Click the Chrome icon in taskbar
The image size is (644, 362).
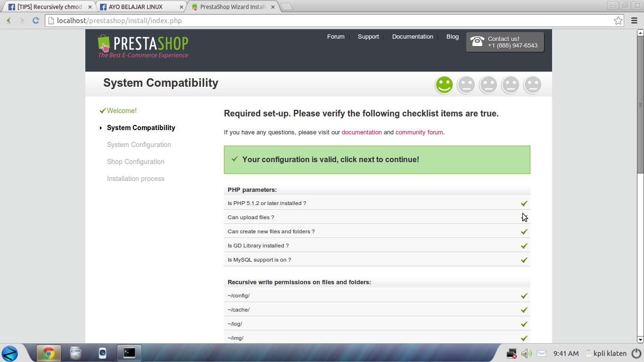coord(49,353)
